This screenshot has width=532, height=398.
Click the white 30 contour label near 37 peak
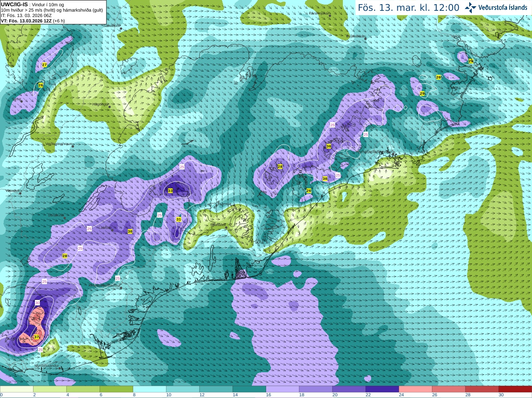click(x=37, y=303)
